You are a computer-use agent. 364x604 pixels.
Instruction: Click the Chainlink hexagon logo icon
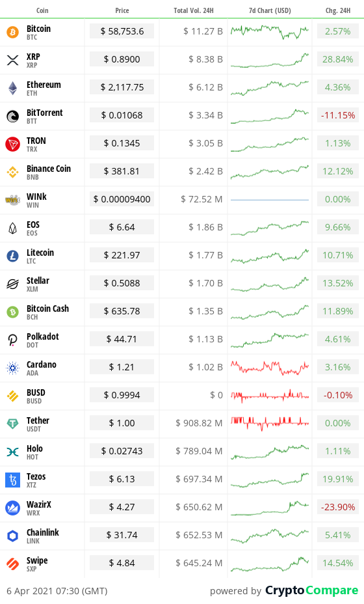point(13,536)
